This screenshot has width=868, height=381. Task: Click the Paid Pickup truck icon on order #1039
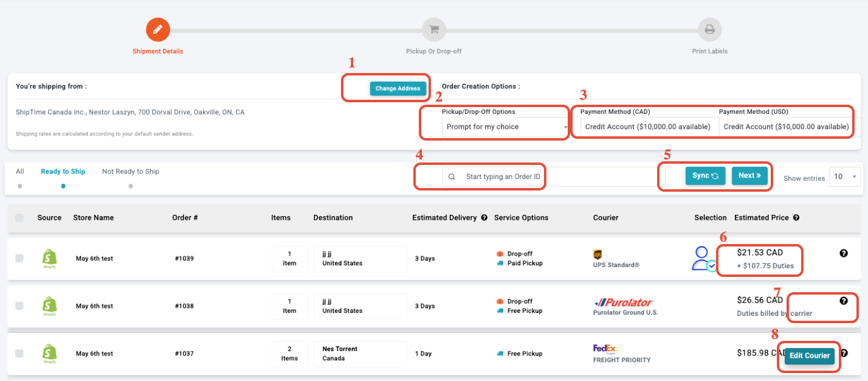click(x=500, y=264)
